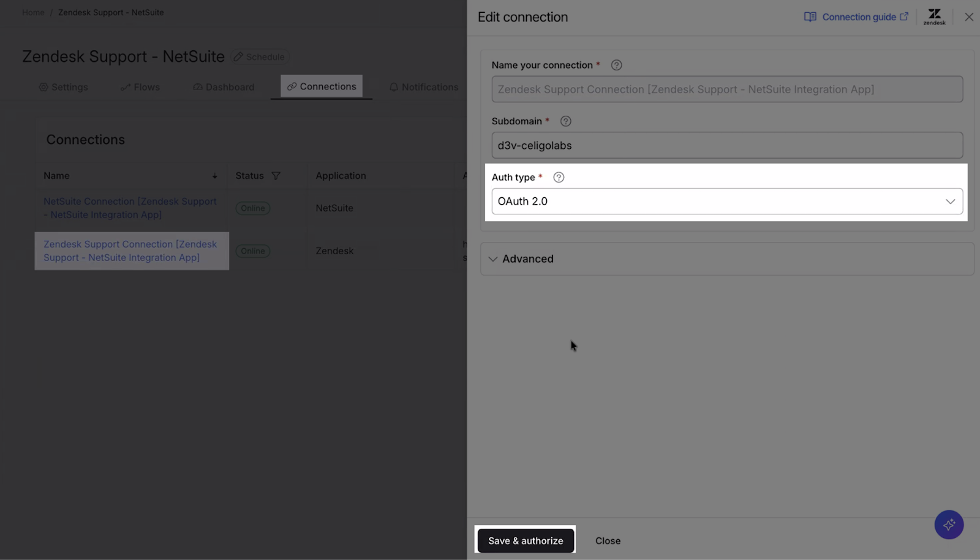Open NetSuite Connection link in table
The height and width of the screenshot is (560, 980).
(x=130, y=208)
